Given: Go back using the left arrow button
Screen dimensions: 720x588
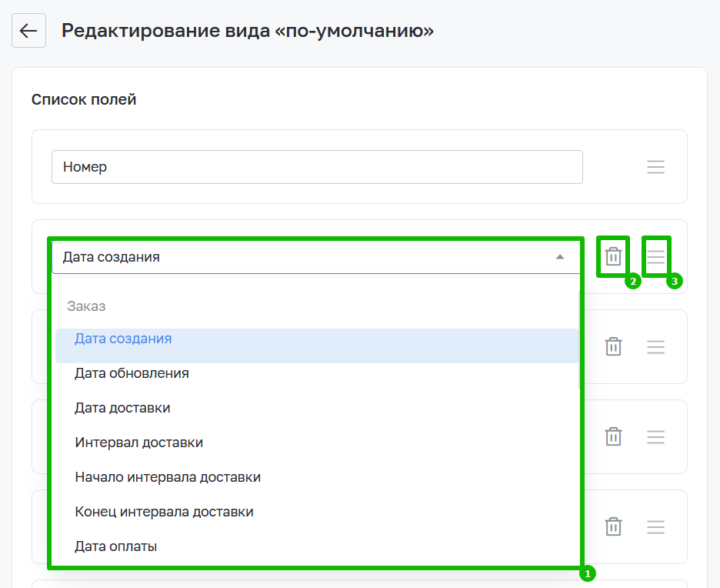Looking at the screenshot, I should point(28,31).
